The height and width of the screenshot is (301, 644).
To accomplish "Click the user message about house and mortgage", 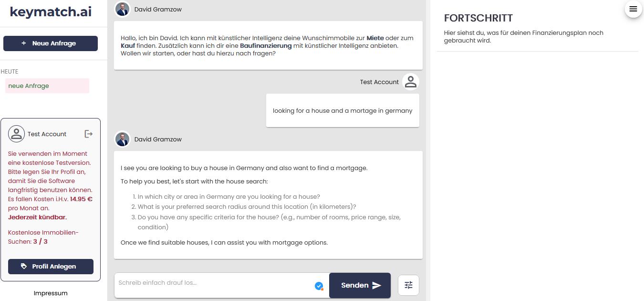I will pyautogui.click(x=343, y=110).
